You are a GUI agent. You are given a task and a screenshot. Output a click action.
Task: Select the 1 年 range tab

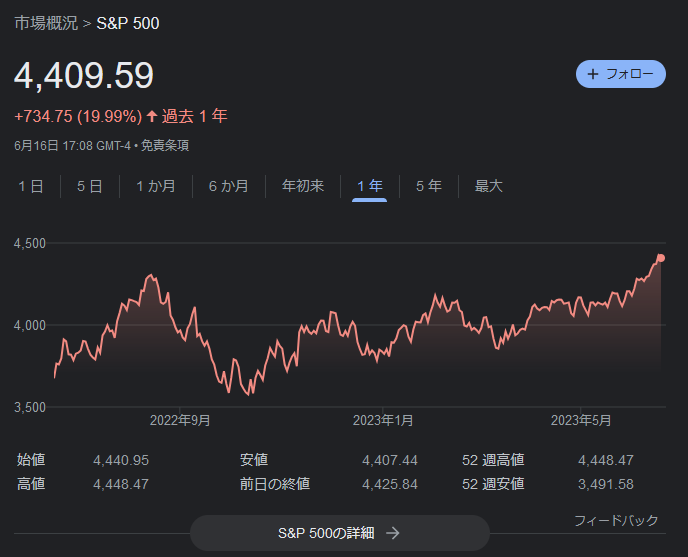(x=369, y=186)
